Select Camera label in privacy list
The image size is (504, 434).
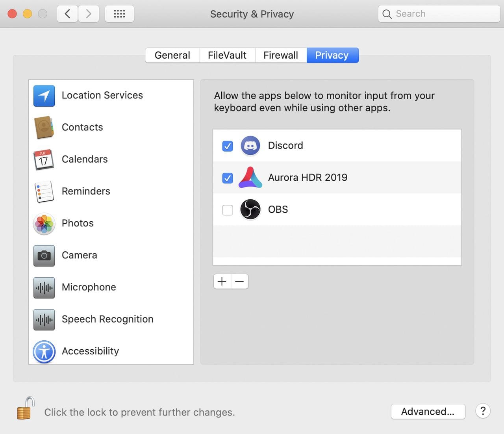(79, 255)
